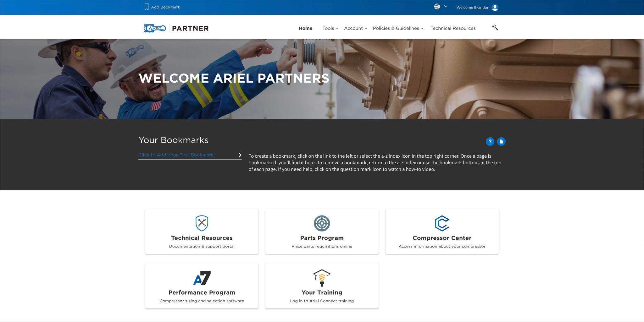The width and height of the screenshot is (644, 322).
Task: Click the Ariel logo
Action: (x=155, y=28)
